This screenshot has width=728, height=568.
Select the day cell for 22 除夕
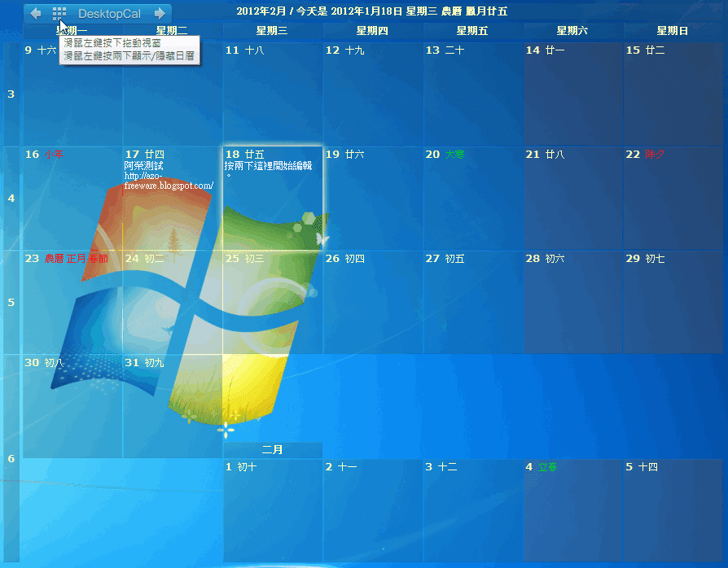673,199
